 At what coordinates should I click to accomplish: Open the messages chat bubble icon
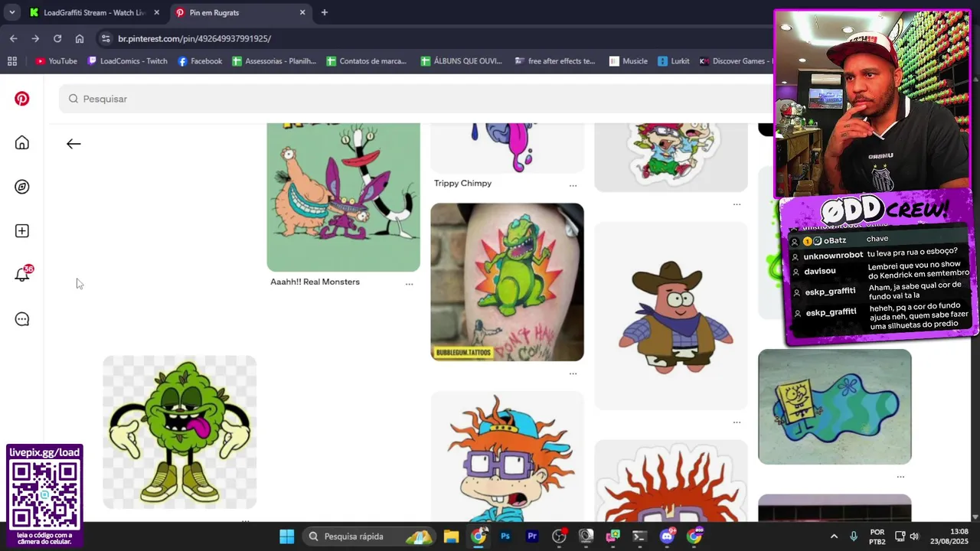click(22, 319)
